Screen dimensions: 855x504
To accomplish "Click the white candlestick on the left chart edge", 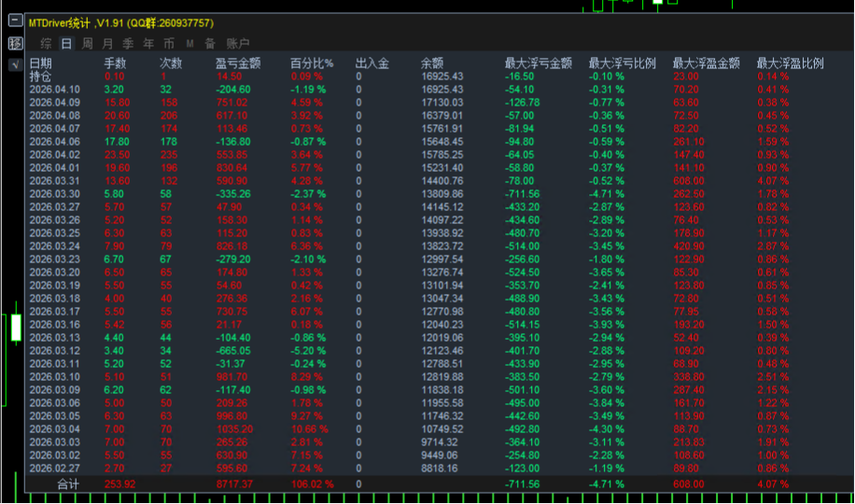I will pos(15,328).
